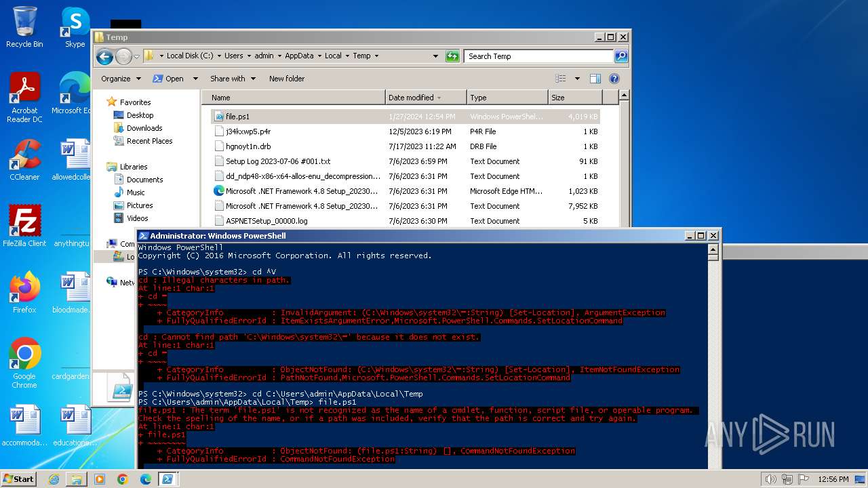
Task: Click the system clock showing 12:56 PM
Action: tap(832, 479)
